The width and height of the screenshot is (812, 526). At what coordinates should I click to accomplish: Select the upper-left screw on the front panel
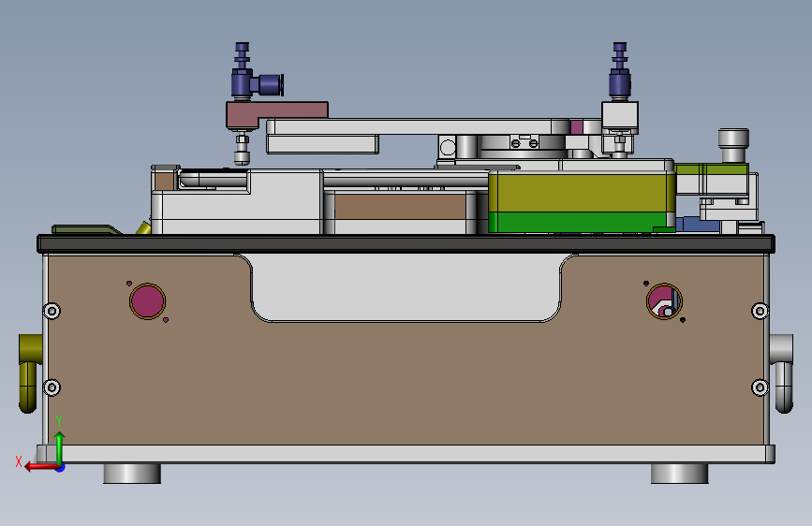point(52,311)
